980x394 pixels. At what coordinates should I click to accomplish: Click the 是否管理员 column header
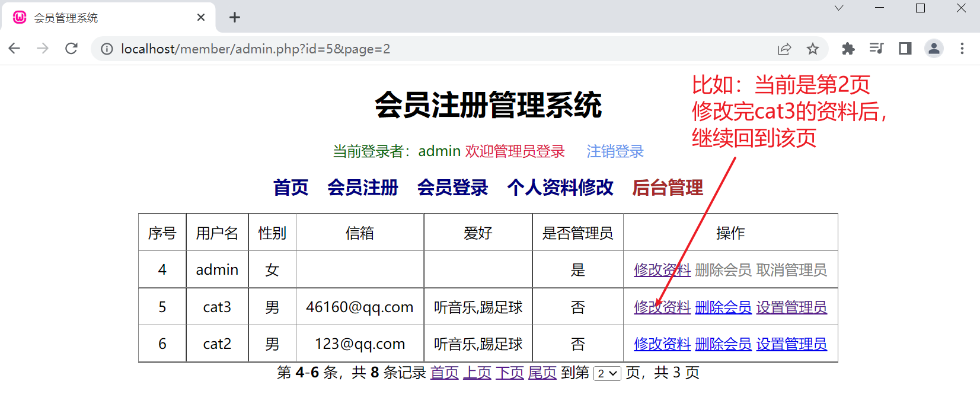point(578,233)
